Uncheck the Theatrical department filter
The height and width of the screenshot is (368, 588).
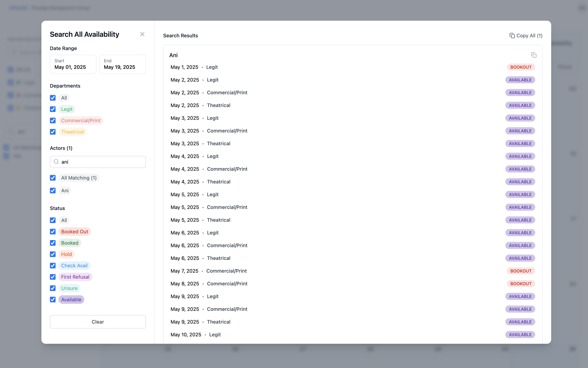coord(53,132)
